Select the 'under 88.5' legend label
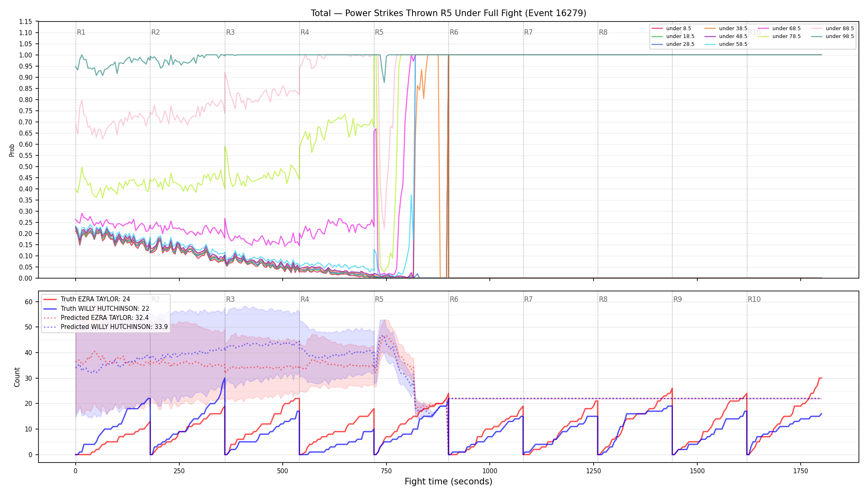This screenshot has height=496, width=868. point(840,29)
